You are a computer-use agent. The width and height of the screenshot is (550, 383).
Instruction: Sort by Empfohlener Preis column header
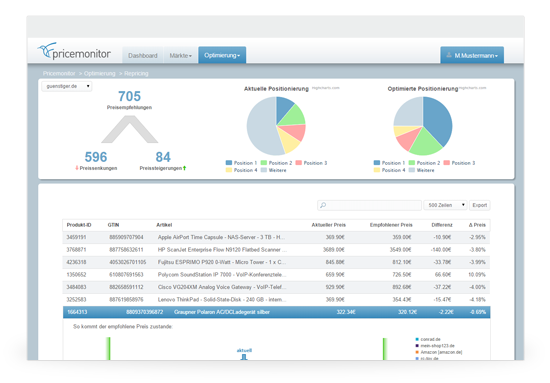[391, 225]
